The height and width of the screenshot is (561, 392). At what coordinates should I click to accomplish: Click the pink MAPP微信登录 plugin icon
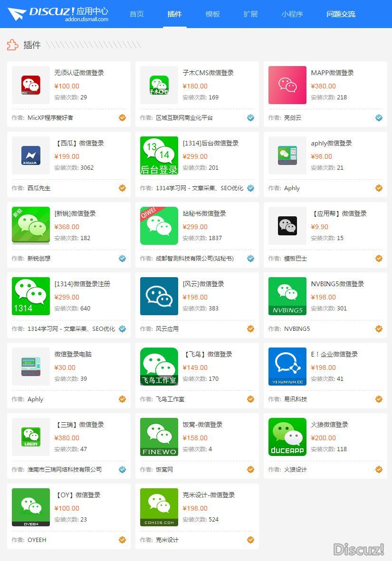pos(287,85)
